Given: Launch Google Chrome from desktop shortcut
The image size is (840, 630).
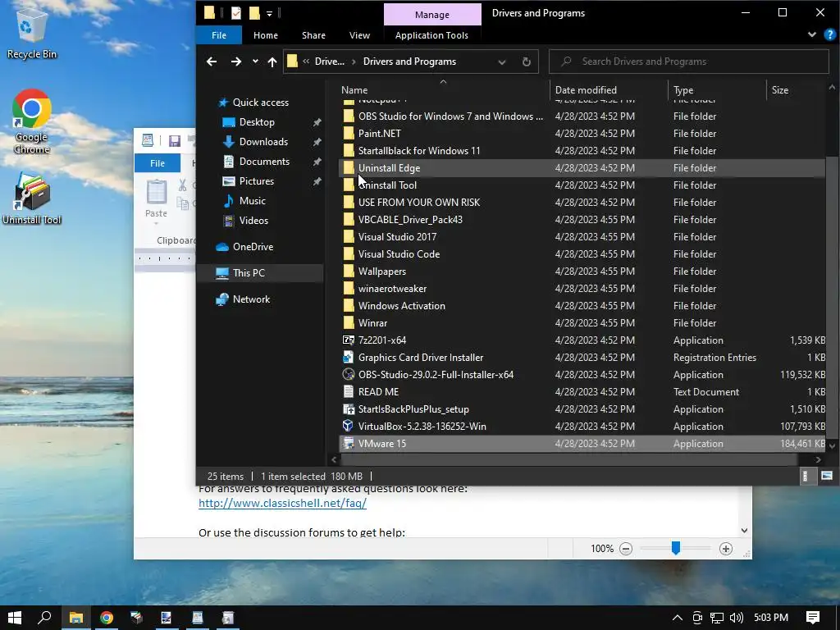Looking at the screenshot, I should [x=32, y=122].
